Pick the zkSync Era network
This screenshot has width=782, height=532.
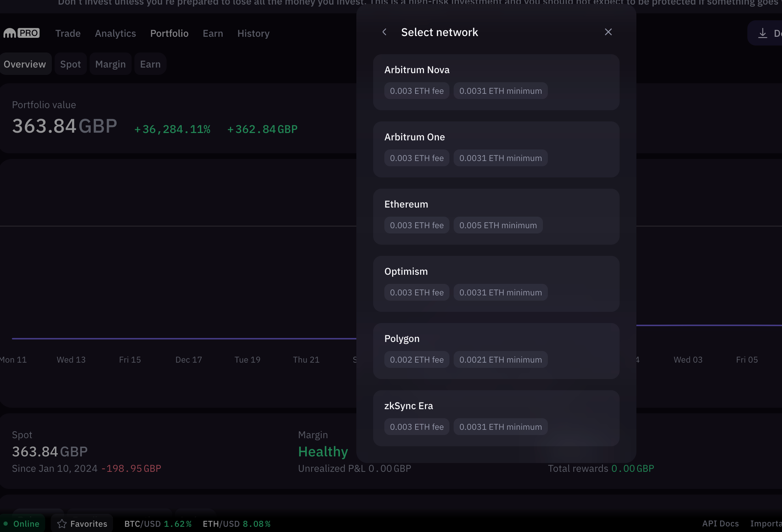496,418
